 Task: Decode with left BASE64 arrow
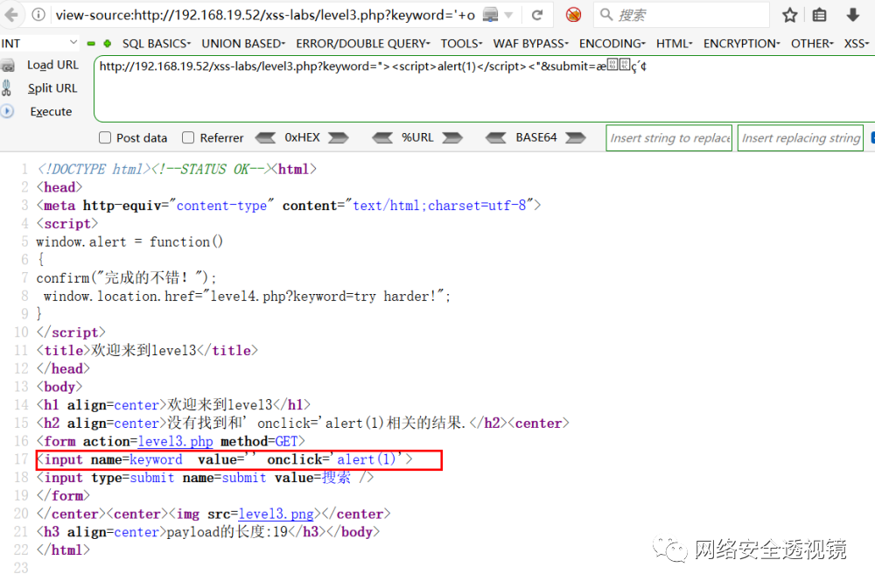pyautogui.click(x=495, y=137)
